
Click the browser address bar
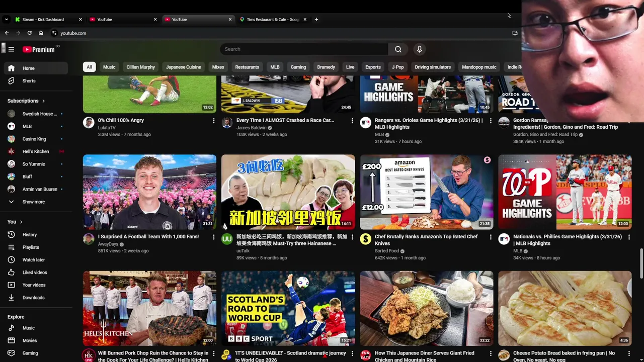pyautogui.click(x=282, y=33)
